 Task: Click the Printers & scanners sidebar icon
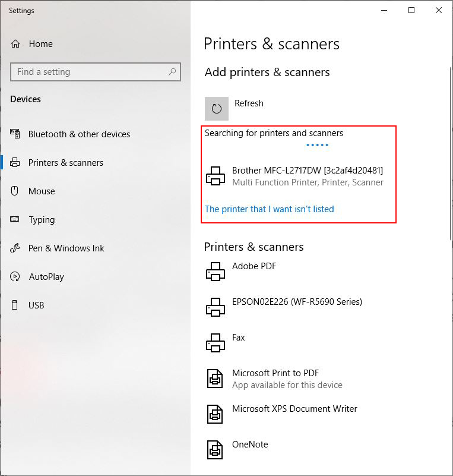pos(15,162)
